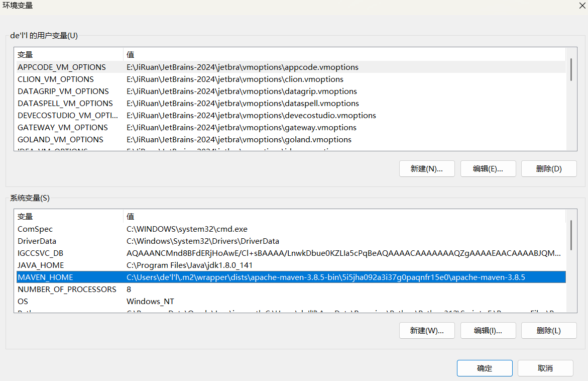The height and width of the screenshot is (381, 588).
Task: Select the GATEWAY_VM_OPTIONS variable
Action: 63,127
